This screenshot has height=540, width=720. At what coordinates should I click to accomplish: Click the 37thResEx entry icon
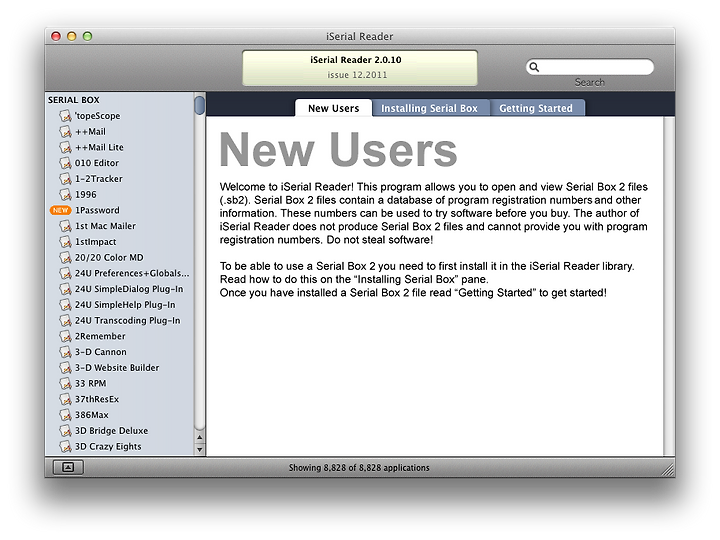(x=65, y=399)
